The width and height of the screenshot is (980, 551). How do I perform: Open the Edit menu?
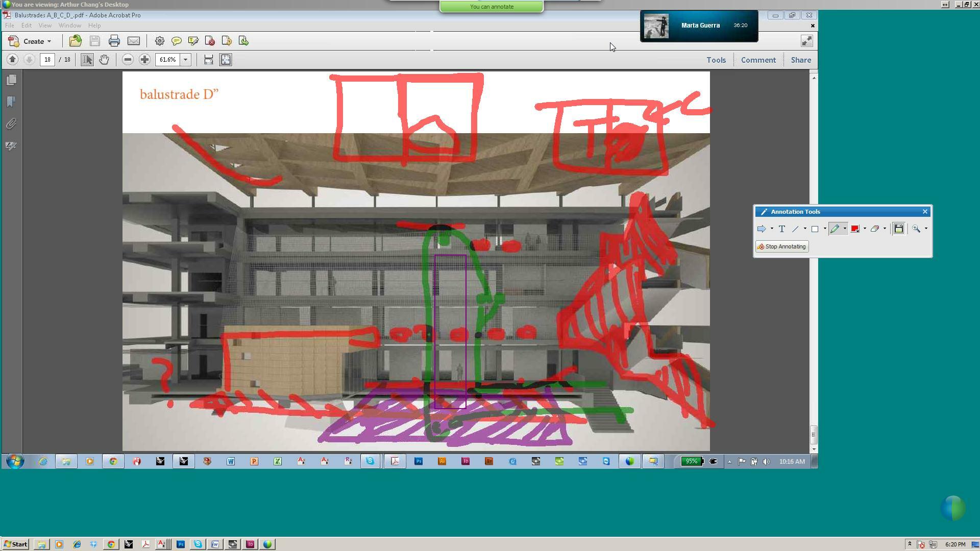point(27,26)
